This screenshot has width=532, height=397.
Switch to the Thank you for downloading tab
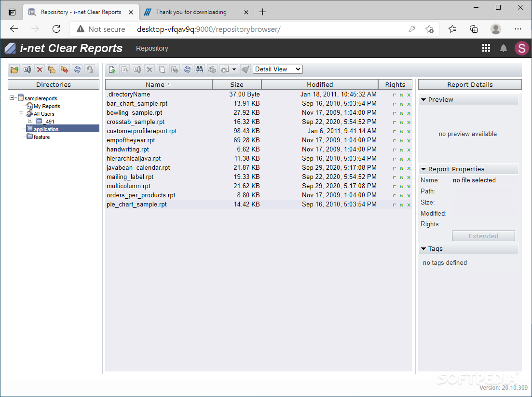coord(196,12)
